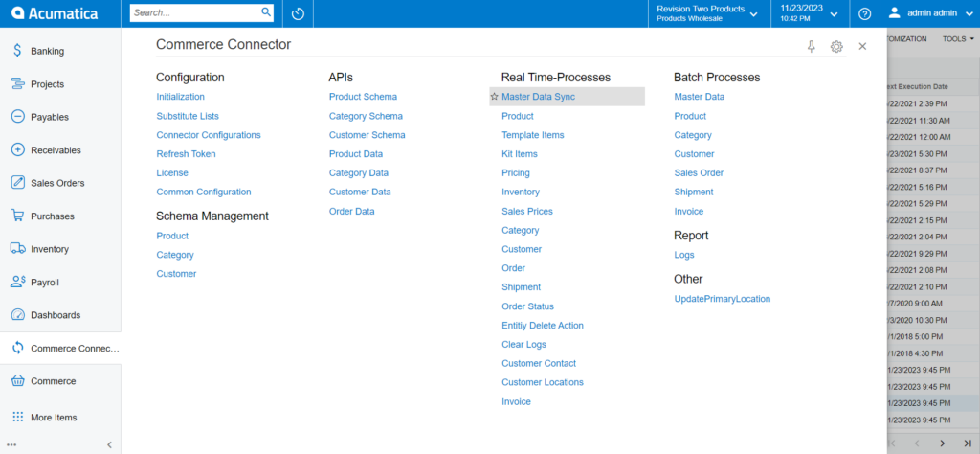
Task: Open the Purchases workspace
Action: tap(53, 216)
